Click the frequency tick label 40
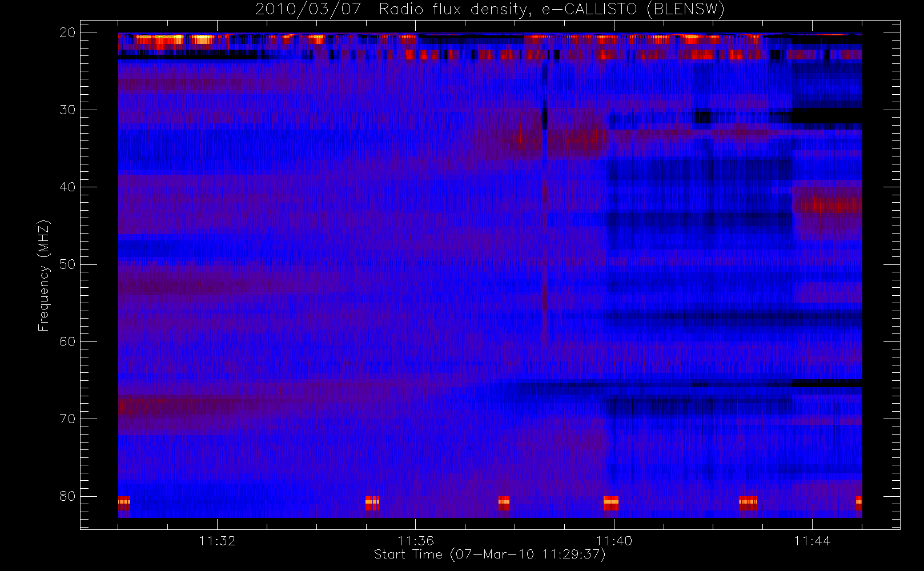Screen dimensions: 924x571 (x=67, y=187)
